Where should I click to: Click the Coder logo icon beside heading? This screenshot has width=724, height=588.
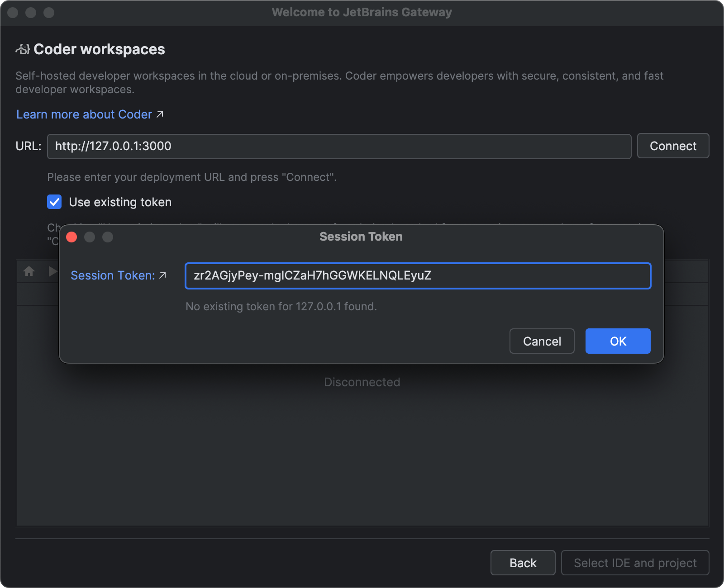23,49
